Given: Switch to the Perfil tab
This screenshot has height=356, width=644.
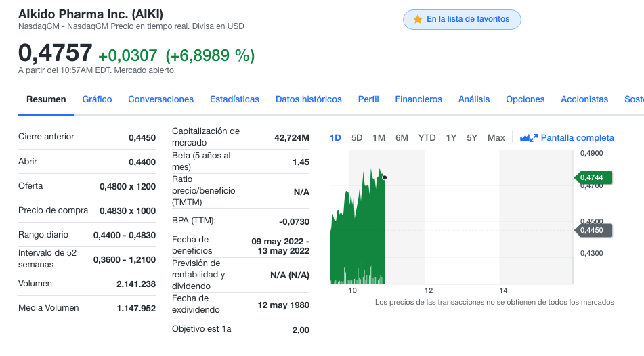Looking at the screenshot, I should point(368,99).
